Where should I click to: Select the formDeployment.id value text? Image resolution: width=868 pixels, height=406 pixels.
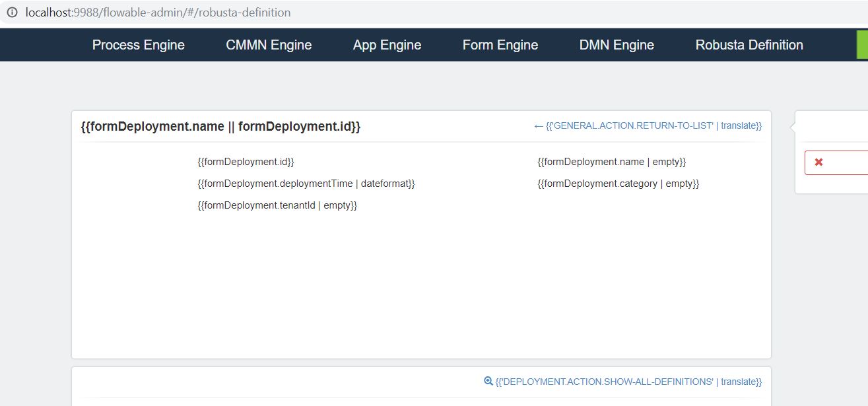(246, 162)
